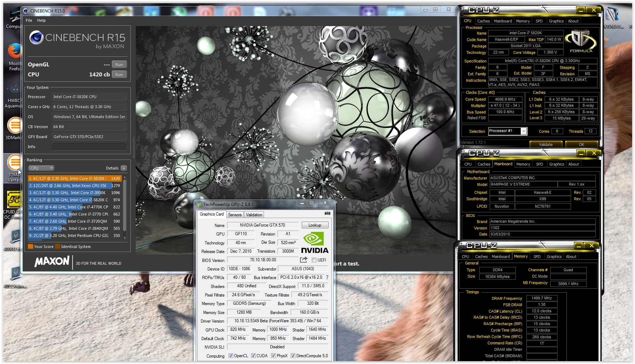Open the Cinebench Help menu
Screen dimensions: 635x364
[x=41, y=20]
